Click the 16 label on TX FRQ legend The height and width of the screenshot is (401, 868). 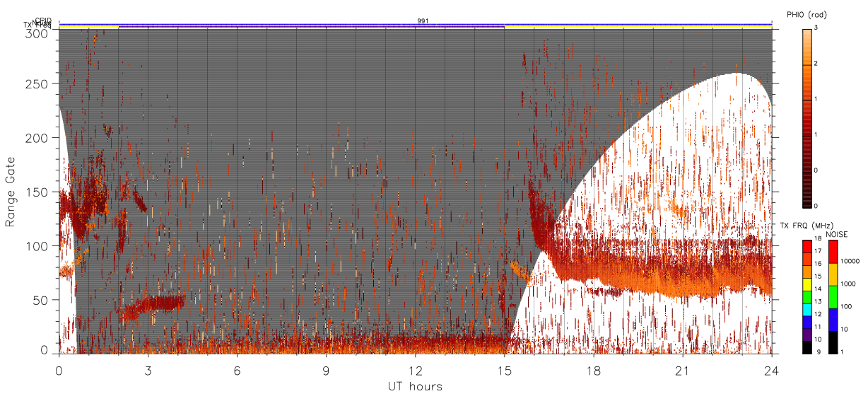click(x=818, y=264)
